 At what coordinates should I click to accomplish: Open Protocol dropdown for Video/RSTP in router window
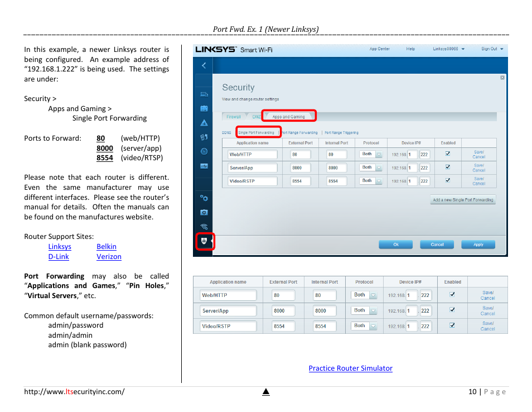coord(370,181)
